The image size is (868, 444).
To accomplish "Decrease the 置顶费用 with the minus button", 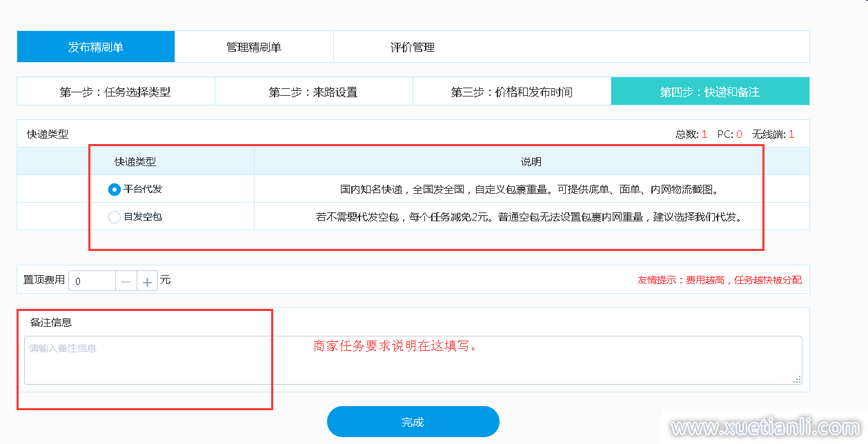I will 126,281.
